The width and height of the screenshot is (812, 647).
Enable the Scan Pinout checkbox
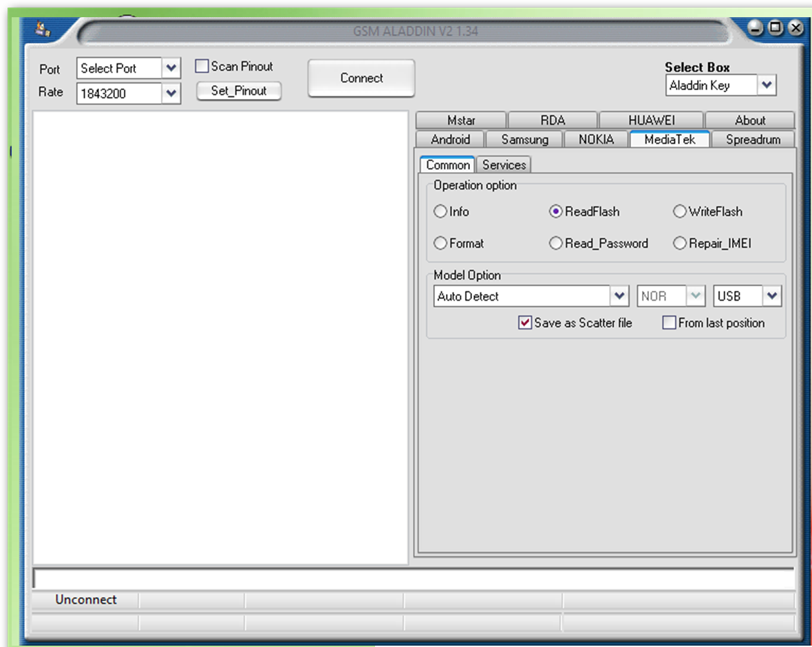pos(202,67)
